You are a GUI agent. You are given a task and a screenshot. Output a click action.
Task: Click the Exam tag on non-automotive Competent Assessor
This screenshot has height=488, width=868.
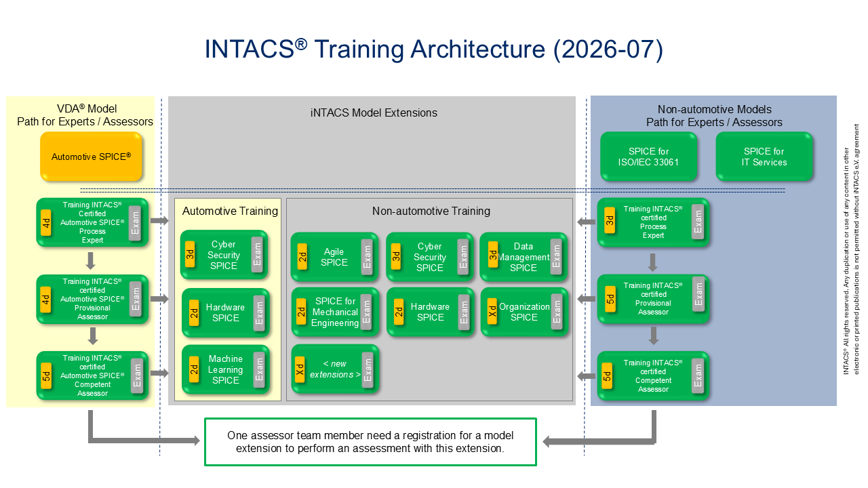tap(698, 374)
